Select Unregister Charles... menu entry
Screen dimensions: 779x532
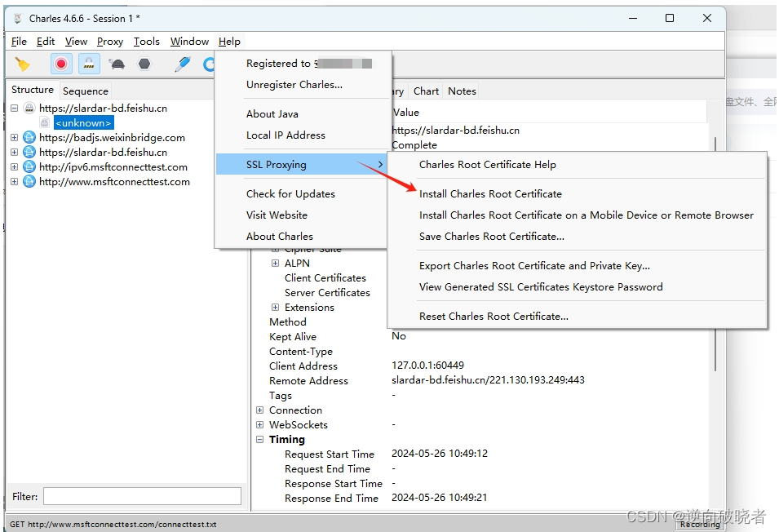[x=303, y=85]
